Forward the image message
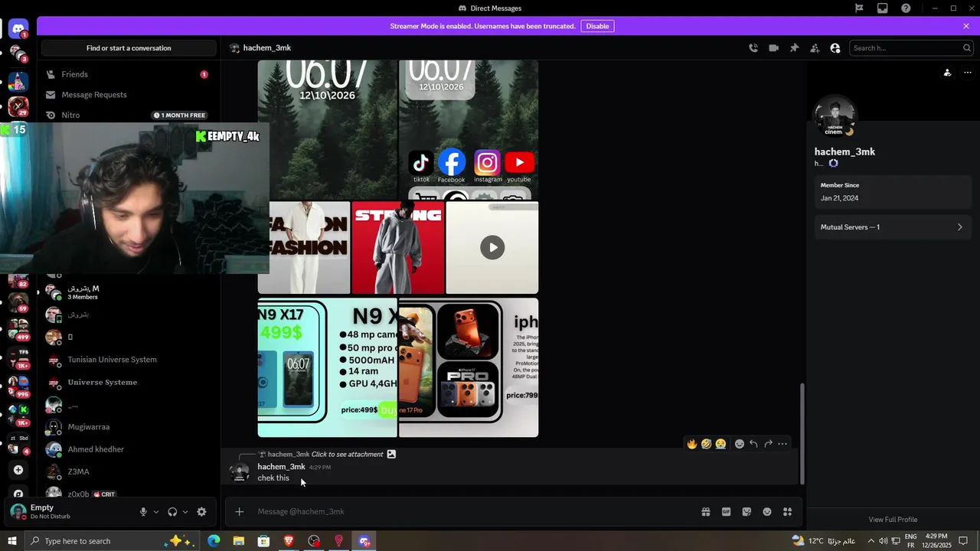The image size is (980, 551). pyautogui.click(x=769, y=444)
